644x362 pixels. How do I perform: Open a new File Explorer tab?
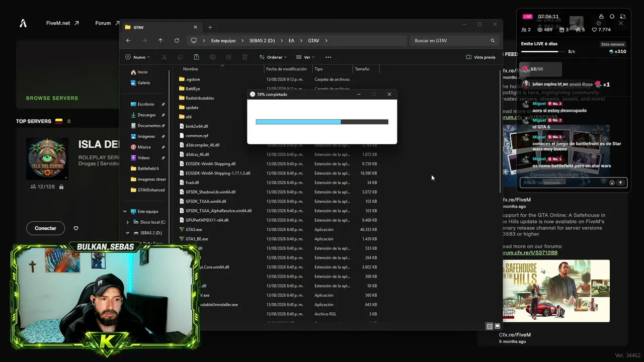(x=210, y=27)
